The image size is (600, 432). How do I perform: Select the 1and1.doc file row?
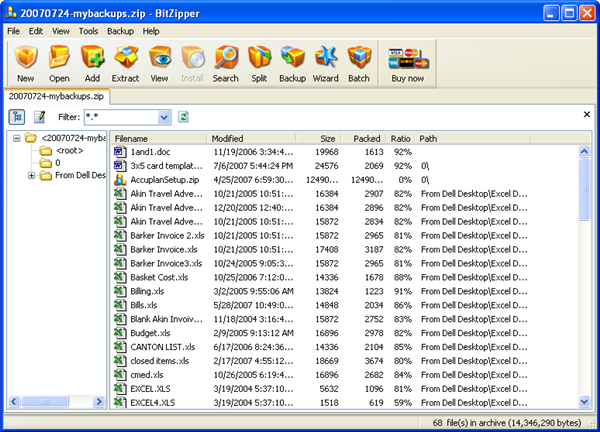pyautogui.click(x=345, y=152)
